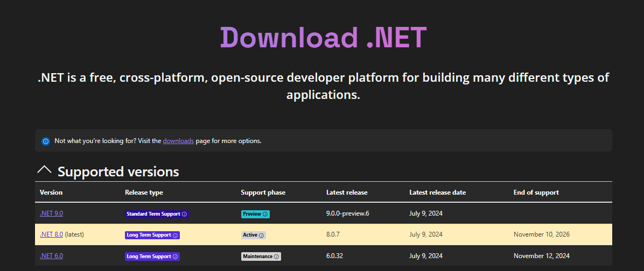
Task: Click the Maintenance support phase badge
Action: pyautogui.click(x=261, y=256)
